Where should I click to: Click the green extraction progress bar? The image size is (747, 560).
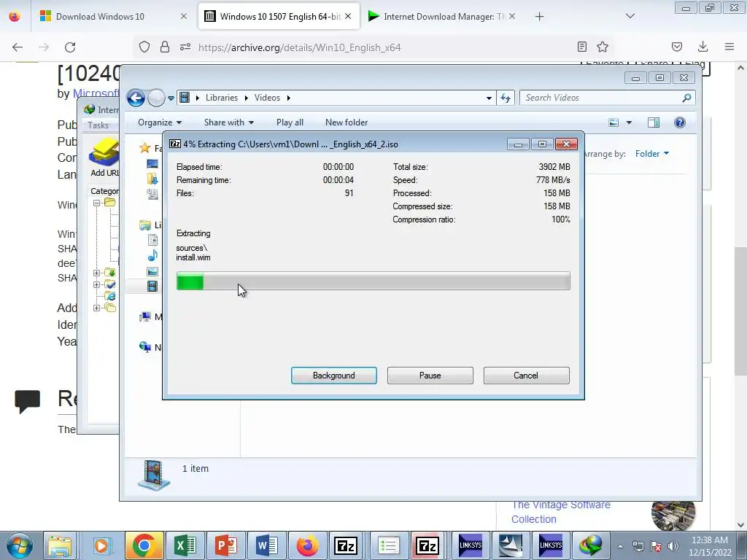(373, 281)
